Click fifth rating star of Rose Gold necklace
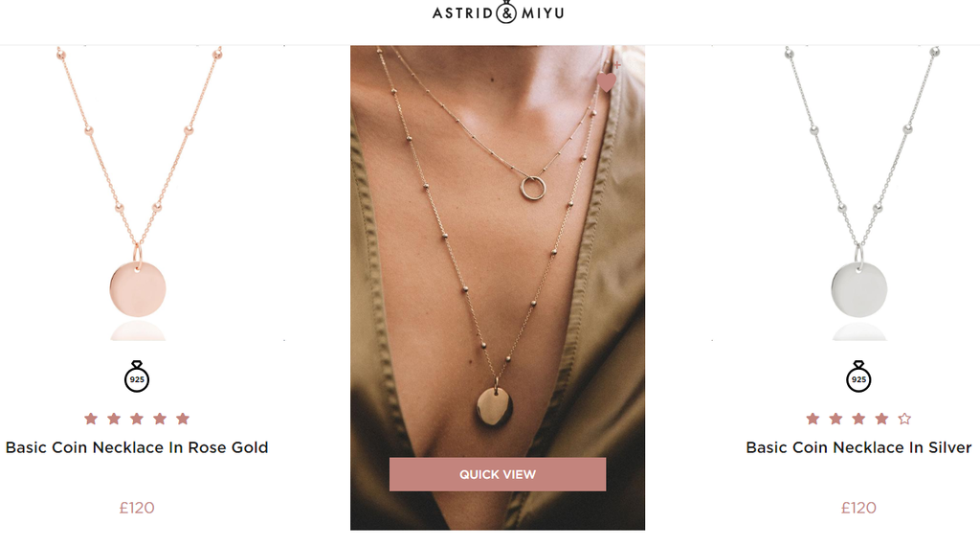The height and width of the screenshot is (546, 980). [183, 419]
